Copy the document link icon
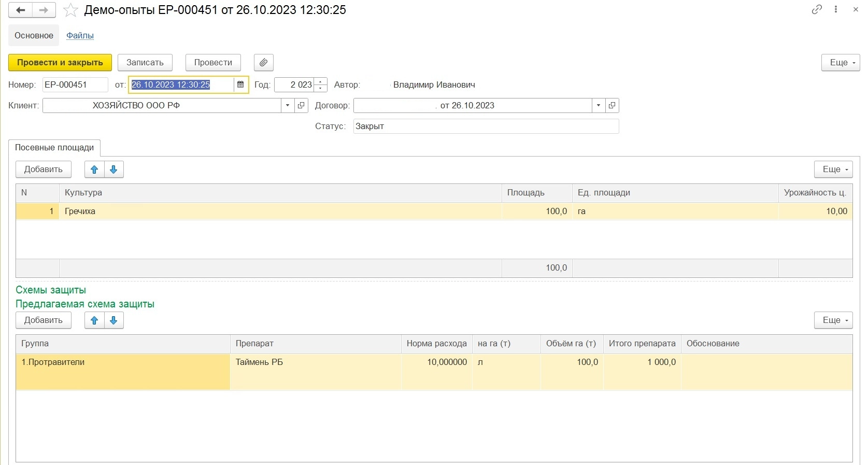The height and width of the screenshot is (465, 868). coord(817,9)
